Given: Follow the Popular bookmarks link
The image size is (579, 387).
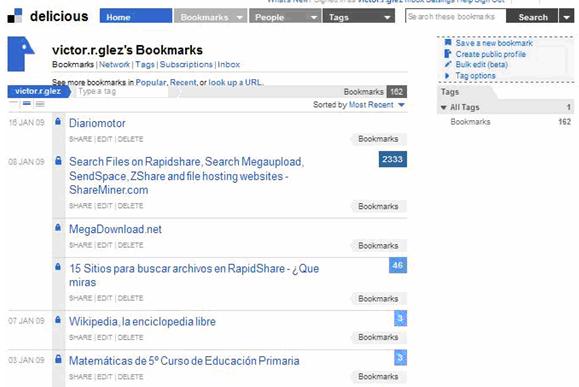Looking at the screenshot, I should point(151,82).
